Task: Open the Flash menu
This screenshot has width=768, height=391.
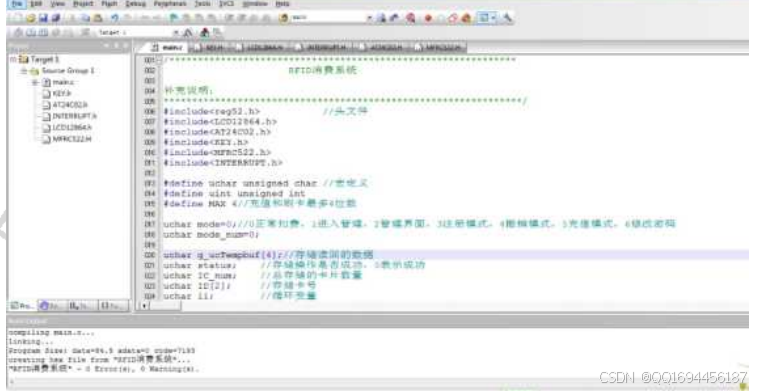Action: point(109,3)
